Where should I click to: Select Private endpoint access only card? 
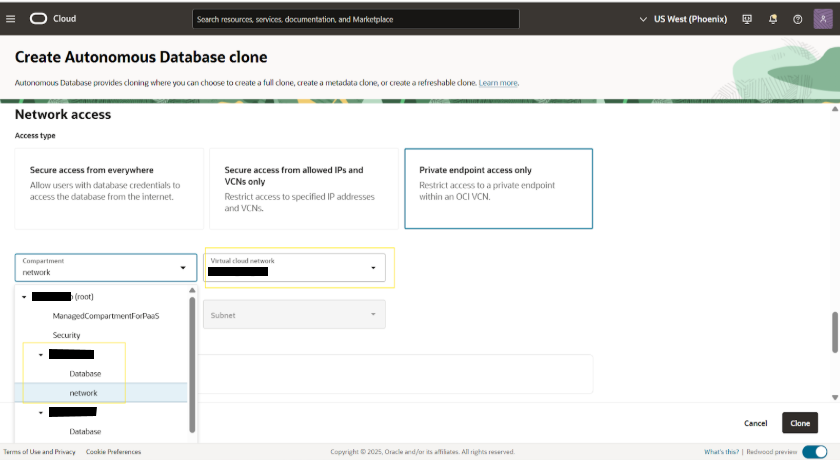[498, 188]
